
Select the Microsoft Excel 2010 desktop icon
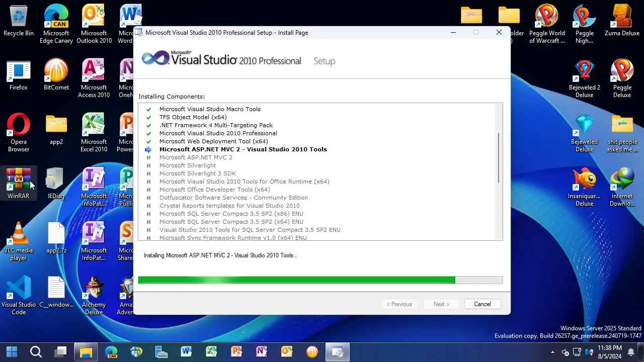[x=94, y=133]
